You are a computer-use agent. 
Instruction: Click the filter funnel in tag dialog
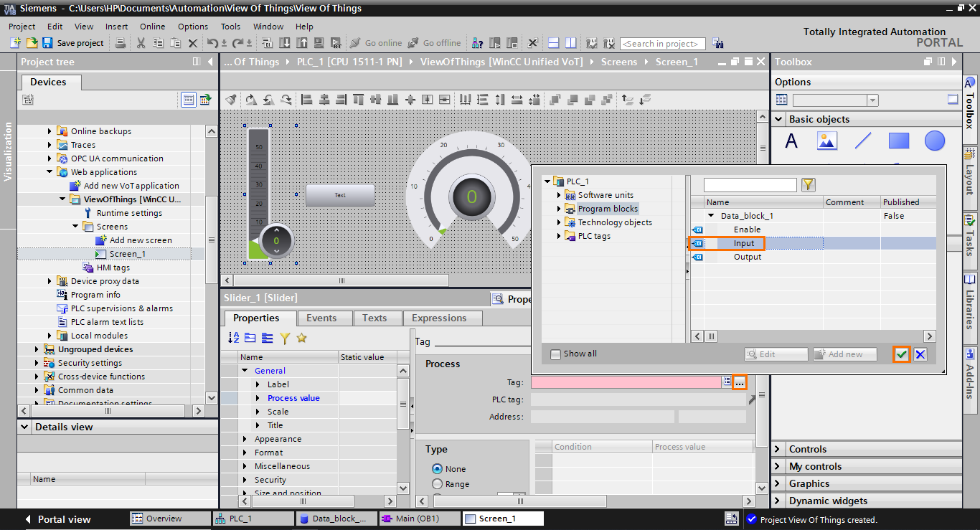pos(809,185)
